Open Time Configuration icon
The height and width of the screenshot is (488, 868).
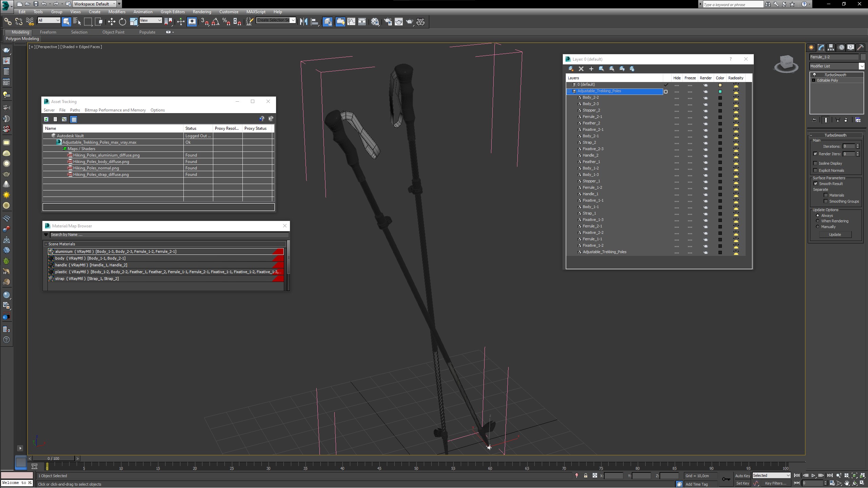[832, 483]
